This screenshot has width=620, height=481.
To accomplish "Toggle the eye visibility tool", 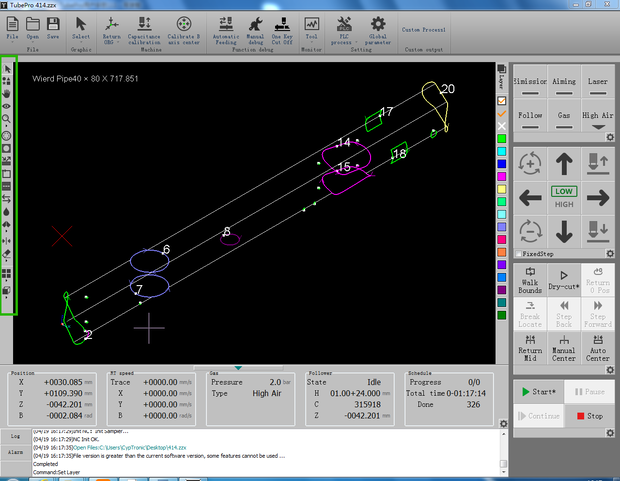I will pos(6,106).
